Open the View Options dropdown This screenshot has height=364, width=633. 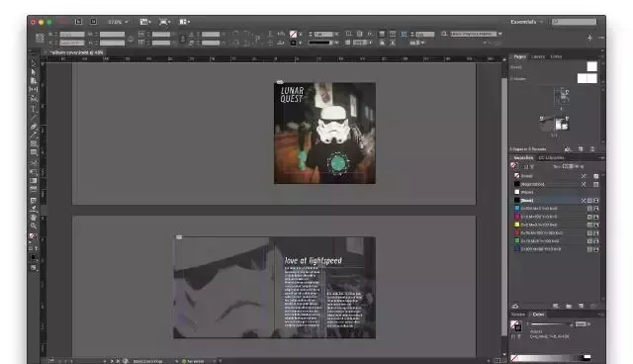(145, 22)
